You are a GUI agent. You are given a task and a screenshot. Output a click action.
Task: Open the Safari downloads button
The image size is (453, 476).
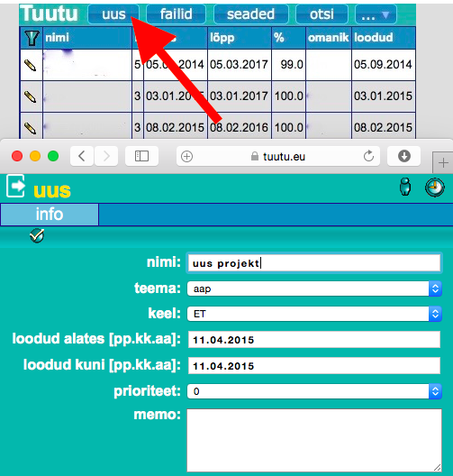[403, 156]
